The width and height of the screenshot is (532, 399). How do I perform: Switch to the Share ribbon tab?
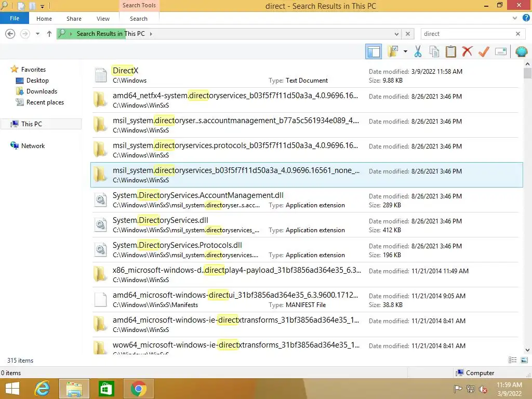(x=74, y=19)
